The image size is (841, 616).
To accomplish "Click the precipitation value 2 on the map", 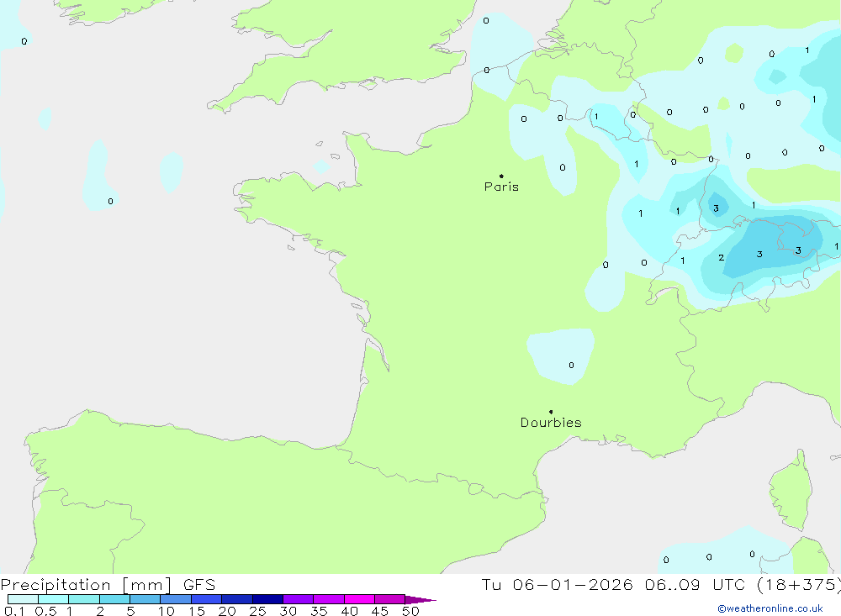I will pos(721,258).
